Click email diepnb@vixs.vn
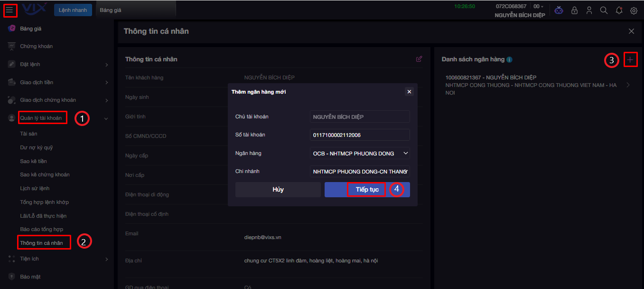The image size is (644, 289). click(262, 237)
